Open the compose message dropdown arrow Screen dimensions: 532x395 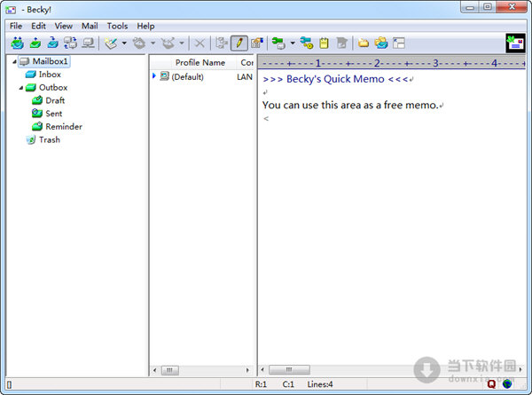[x=124, y=43]
